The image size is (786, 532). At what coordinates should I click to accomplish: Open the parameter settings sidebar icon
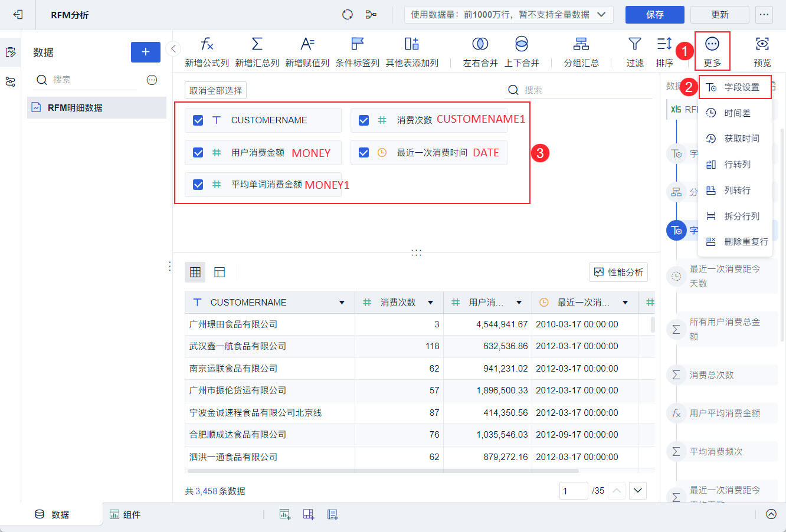(10, 81)
